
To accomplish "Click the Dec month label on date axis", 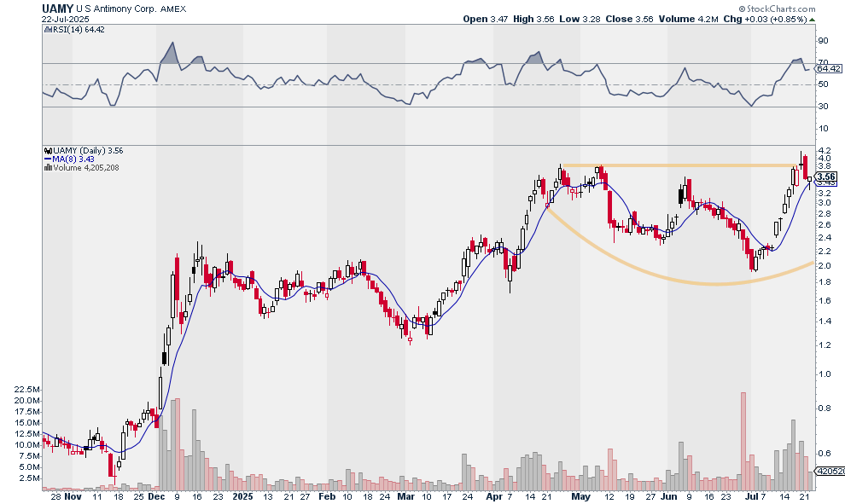I will click(x=155, y=496).
